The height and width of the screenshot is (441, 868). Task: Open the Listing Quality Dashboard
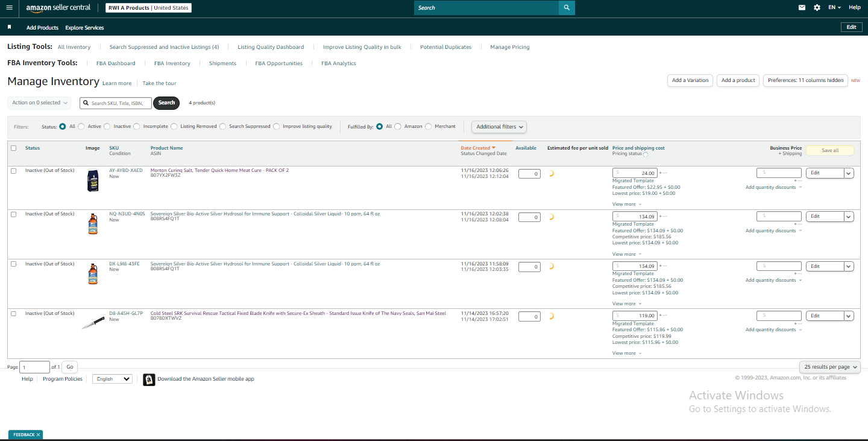click(x=271, y=47)
